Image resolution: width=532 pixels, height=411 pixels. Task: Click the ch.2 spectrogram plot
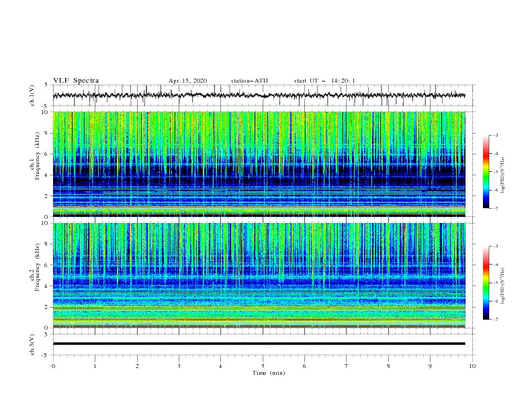click(259, 275)
